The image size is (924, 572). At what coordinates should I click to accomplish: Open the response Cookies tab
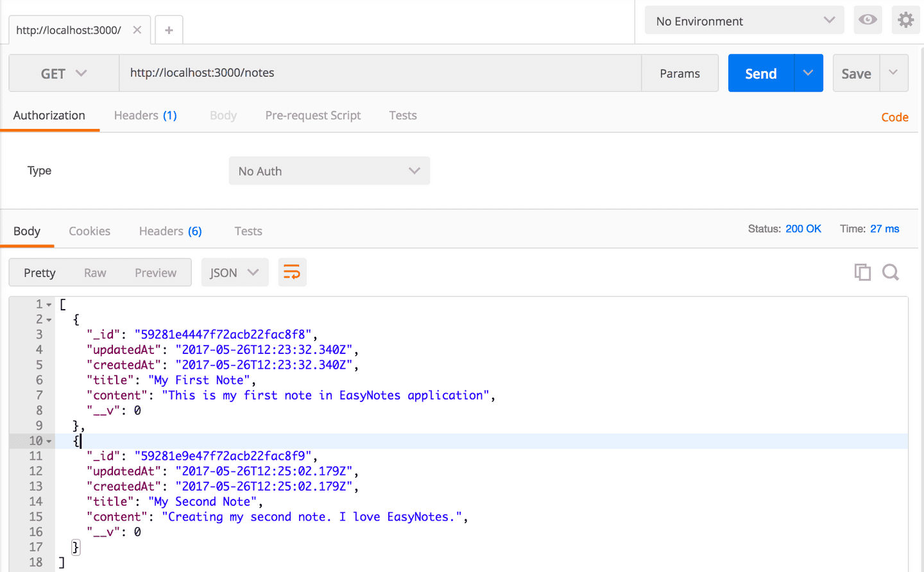tap(89, 231)
